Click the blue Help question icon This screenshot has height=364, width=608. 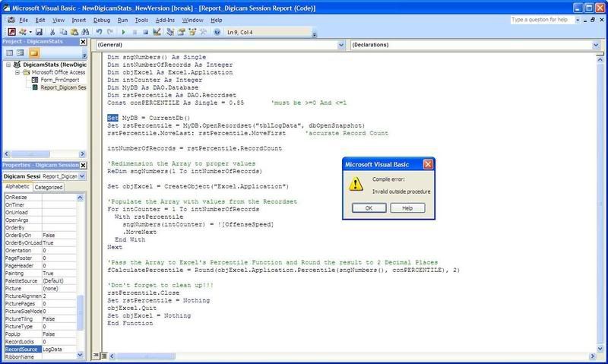(x=217, y=32)
